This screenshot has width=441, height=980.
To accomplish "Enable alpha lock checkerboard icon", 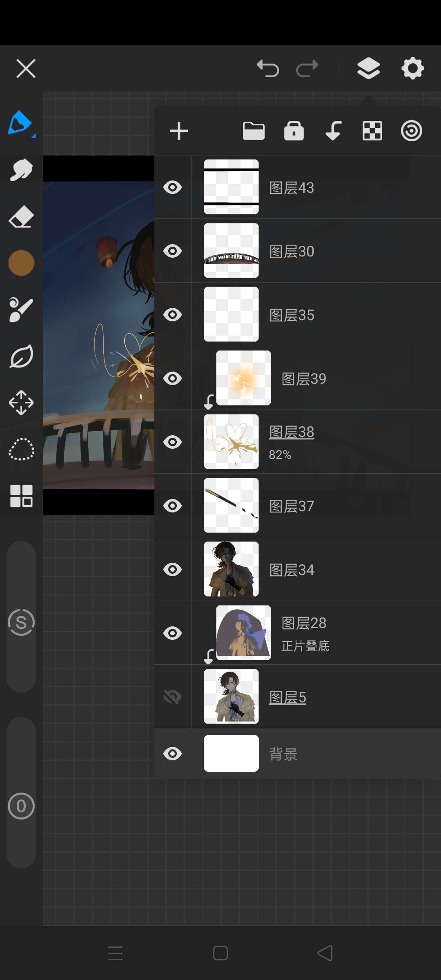I will [x=372, y=131].
